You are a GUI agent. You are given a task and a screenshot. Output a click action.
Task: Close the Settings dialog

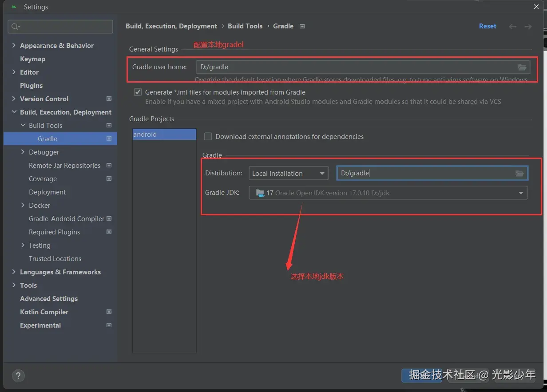536,7
